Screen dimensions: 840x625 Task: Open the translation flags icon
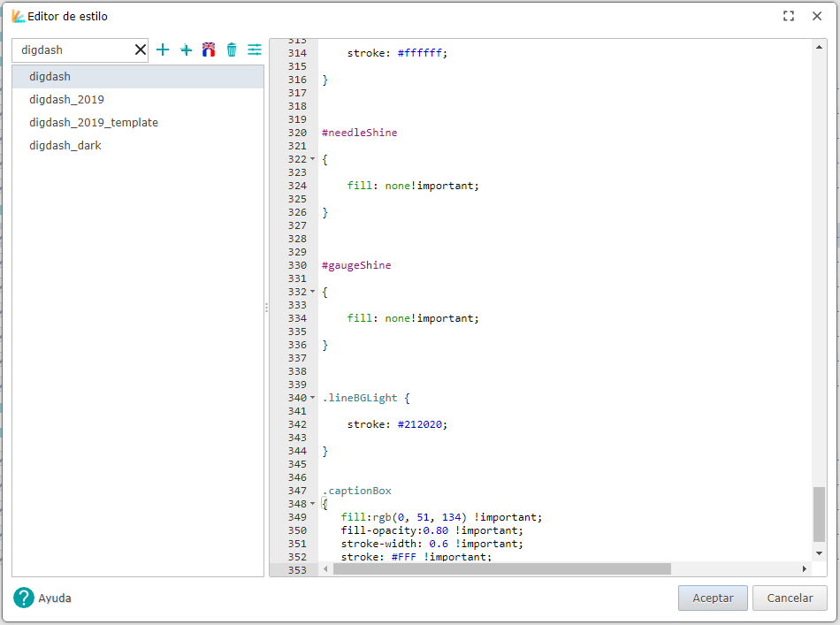(x=209, y=50)
